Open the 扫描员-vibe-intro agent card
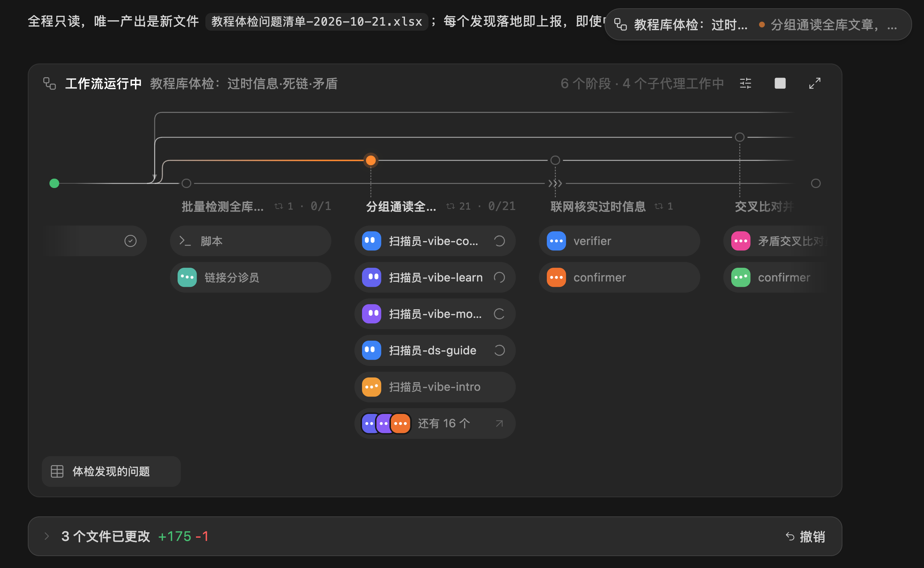Screen dimensions: 924x568 coord(435,386)
